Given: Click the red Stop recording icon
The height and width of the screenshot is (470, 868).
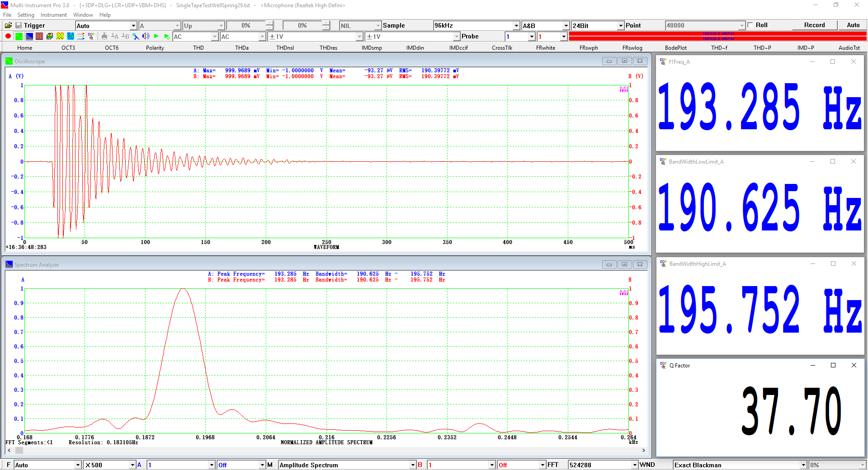Looking at the screenshot, I should [8, 37].
